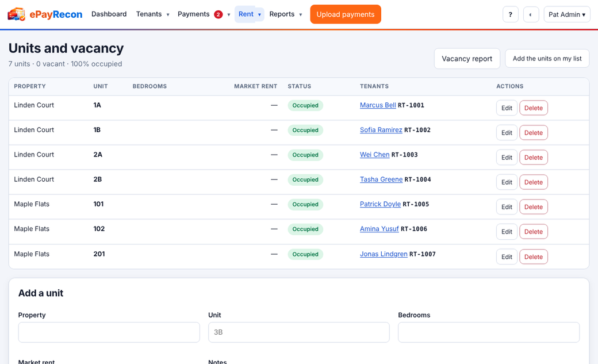
Task: Click the collapse arrow icon beside help
Action: [531, 14]
